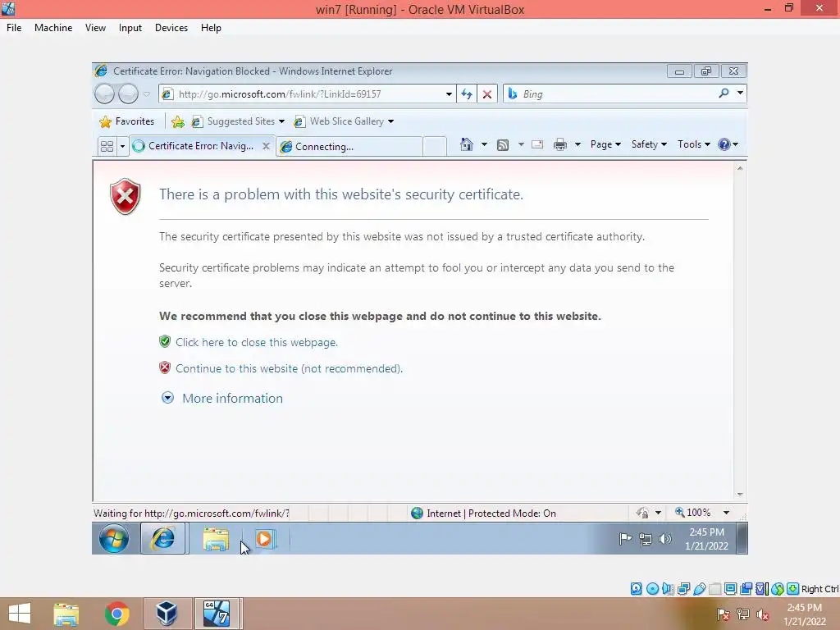Image resolution: width=840 pixels, height=630 pixels.
Task: Open VirtualBox Devices menu
Action: click(171, 28)
